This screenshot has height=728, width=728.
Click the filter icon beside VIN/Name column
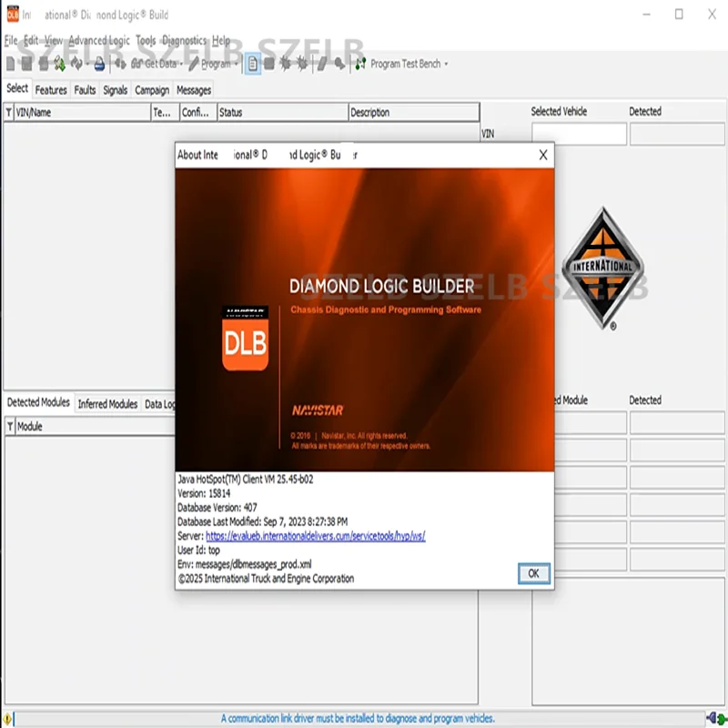pyautogui.click(x=9, y=112)
